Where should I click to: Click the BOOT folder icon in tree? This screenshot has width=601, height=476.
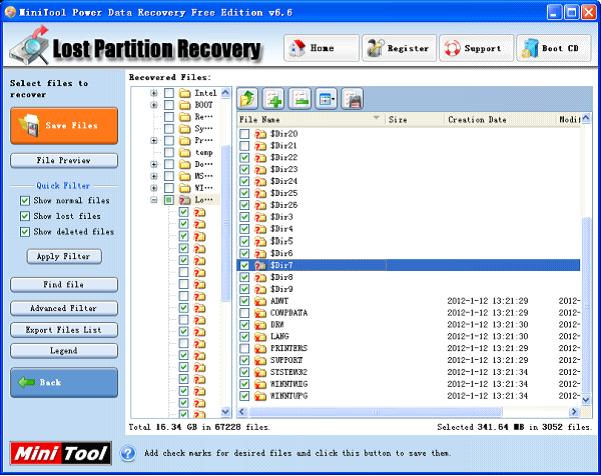click(185, 105)
